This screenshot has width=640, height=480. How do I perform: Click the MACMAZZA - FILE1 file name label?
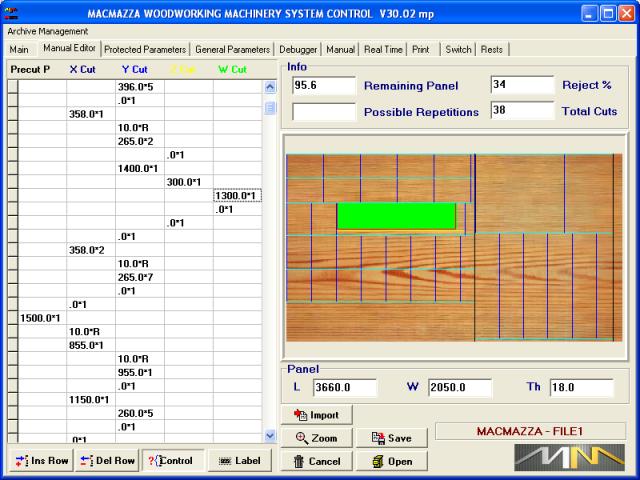[530, 431]
